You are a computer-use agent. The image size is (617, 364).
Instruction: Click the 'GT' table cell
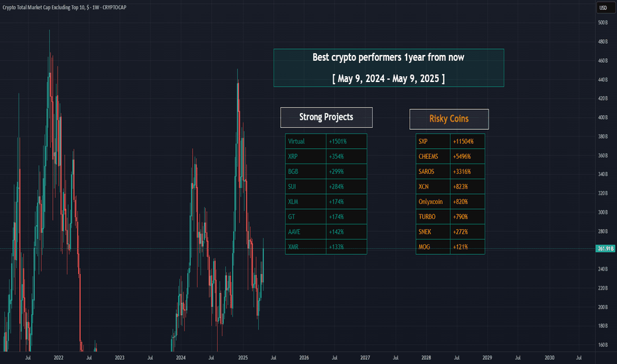306,217
